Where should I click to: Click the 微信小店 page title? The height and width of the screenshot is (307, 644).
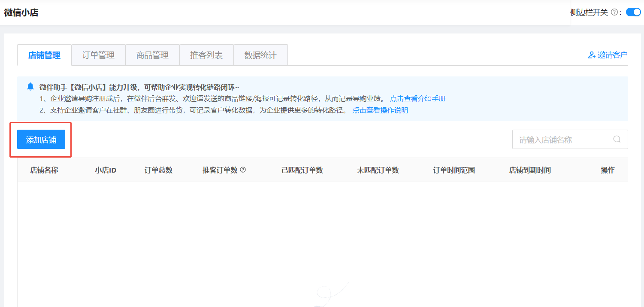[21, 12]
